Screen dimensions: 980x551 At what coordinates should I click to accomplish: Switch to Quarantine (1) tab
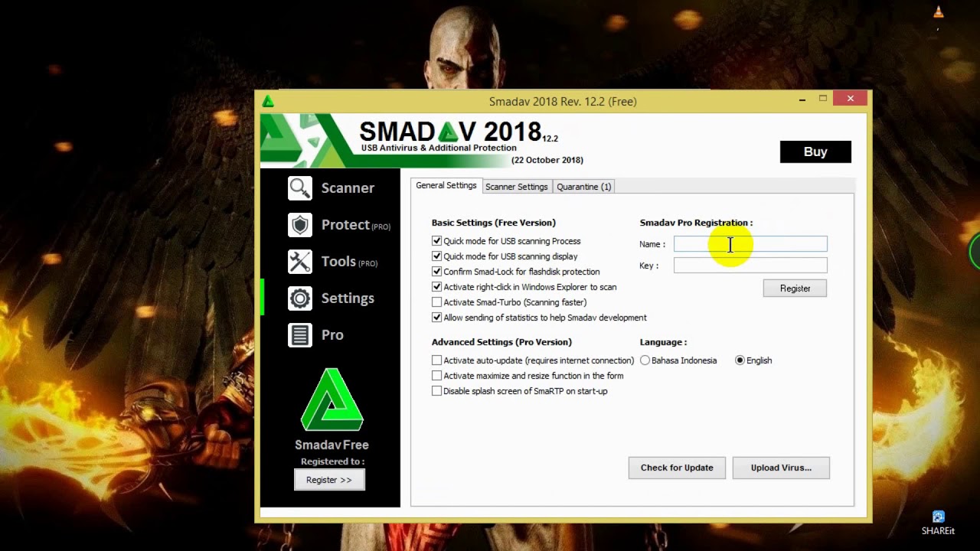[x=584, y=187]
